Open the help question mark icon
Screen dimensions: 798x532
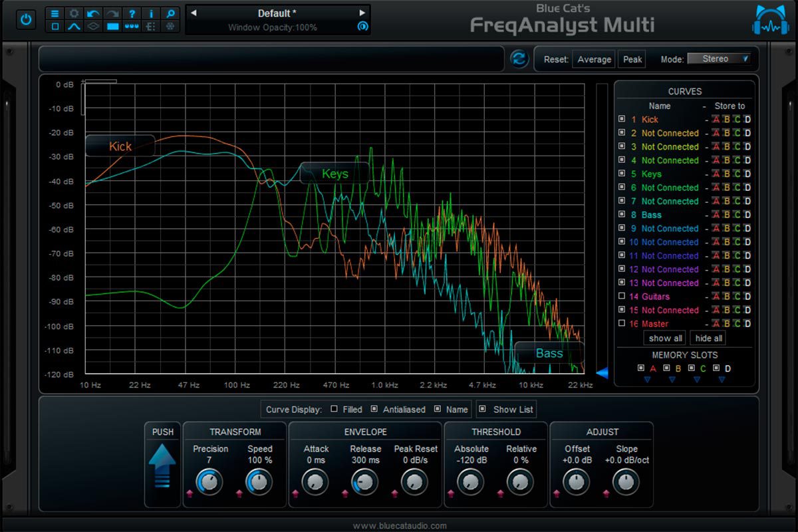132,13
